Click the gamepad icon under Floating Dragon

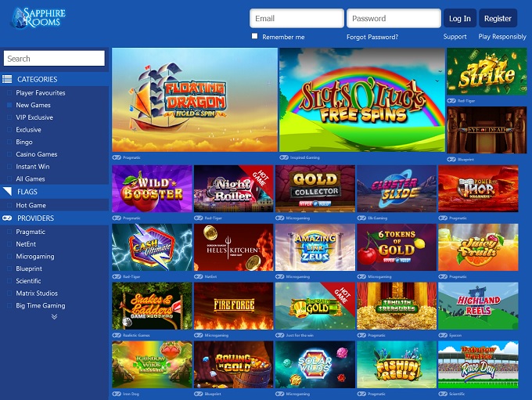tap(117, 157)
